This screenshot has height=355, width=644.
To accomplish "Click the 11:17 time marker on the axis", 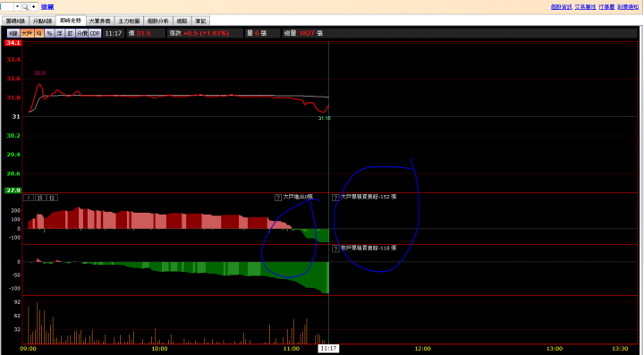I will pos(328,349).
